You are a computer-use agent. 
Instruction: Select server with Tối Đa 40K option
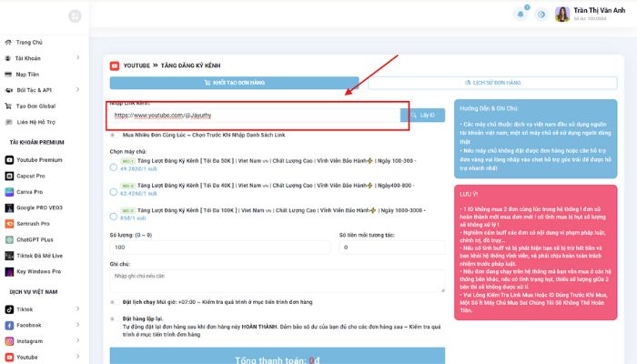(x=114, y=192)
